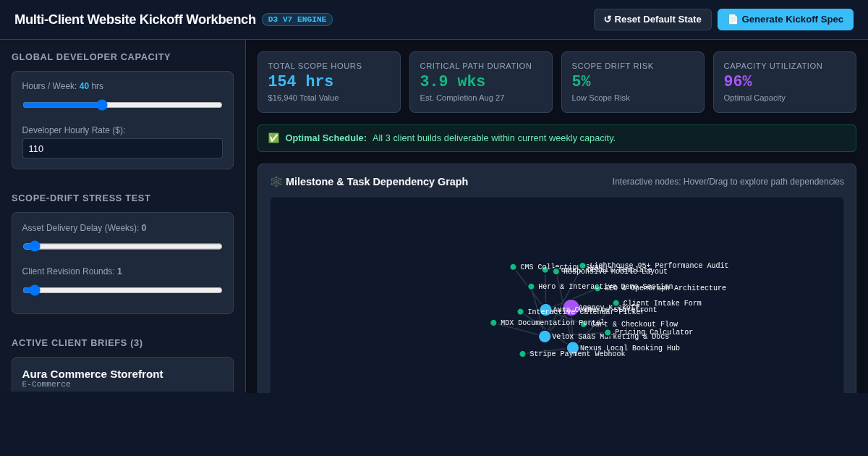Click the Scope-Drift Stress Test heading

(81, 198)
